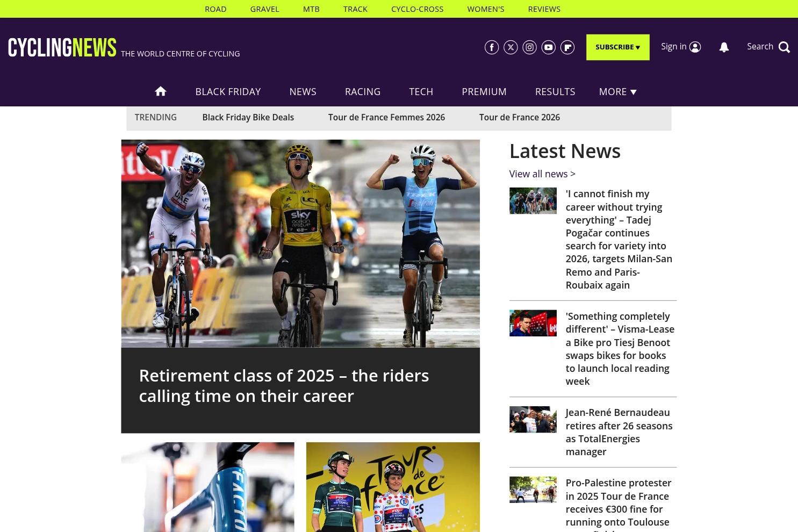This screenshot has width=798, height=532.
Task: Open the Instagram social icon
Action: pos(529,47)
